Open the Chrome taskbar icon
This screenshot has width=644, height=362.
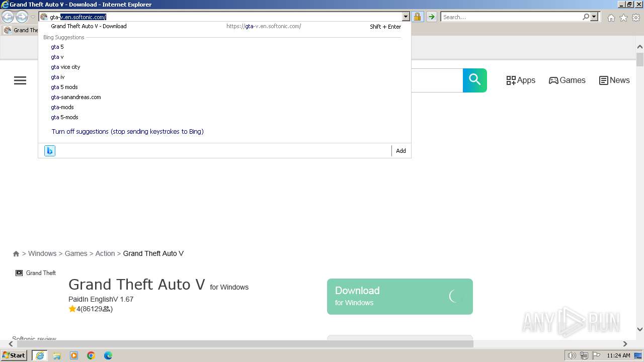(x=91, y=355)
